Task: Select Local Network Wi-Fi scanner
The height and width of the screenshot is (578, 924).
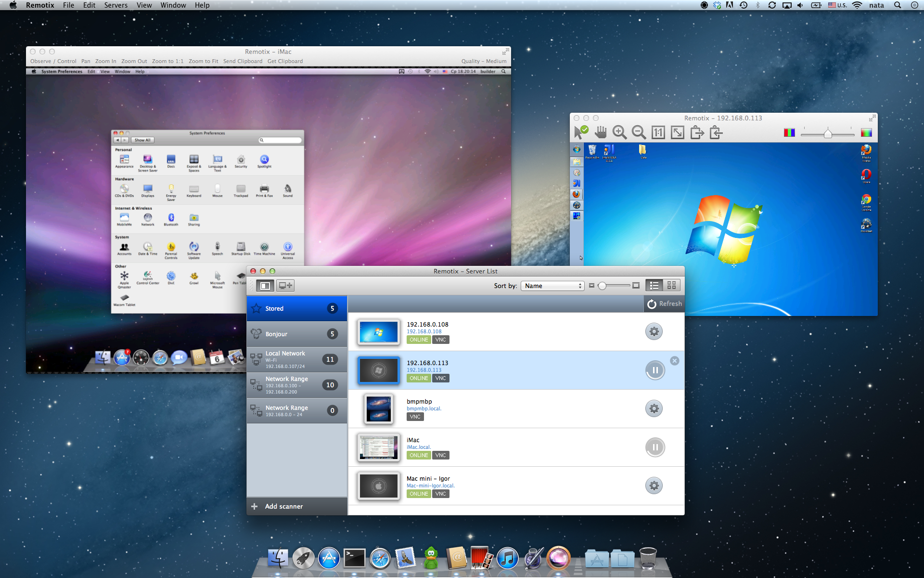Action: [297, 359]
